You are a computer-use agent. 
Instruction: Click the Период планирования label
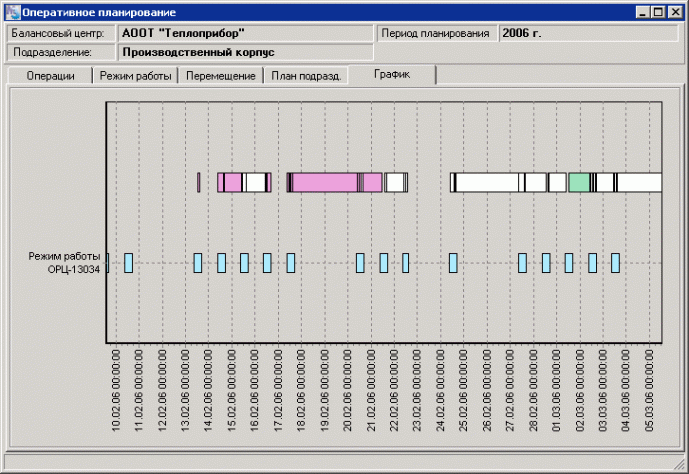point(435,33)
